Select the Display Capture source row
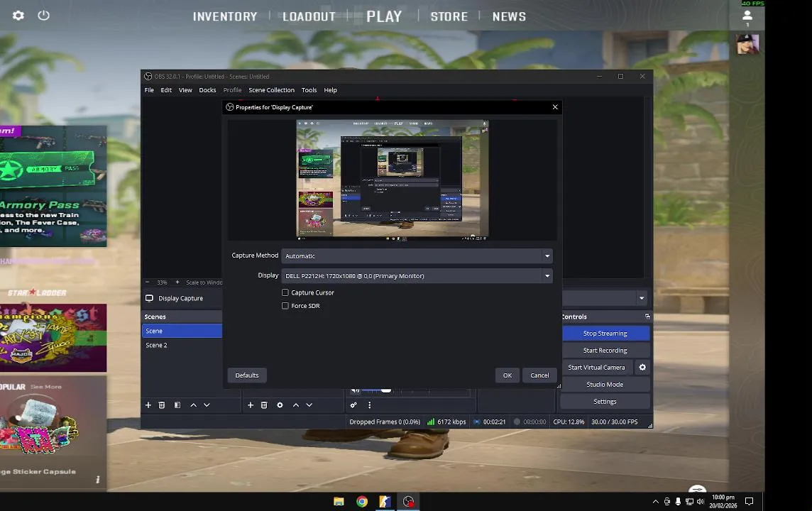812x511 pixels. [182, 298]
